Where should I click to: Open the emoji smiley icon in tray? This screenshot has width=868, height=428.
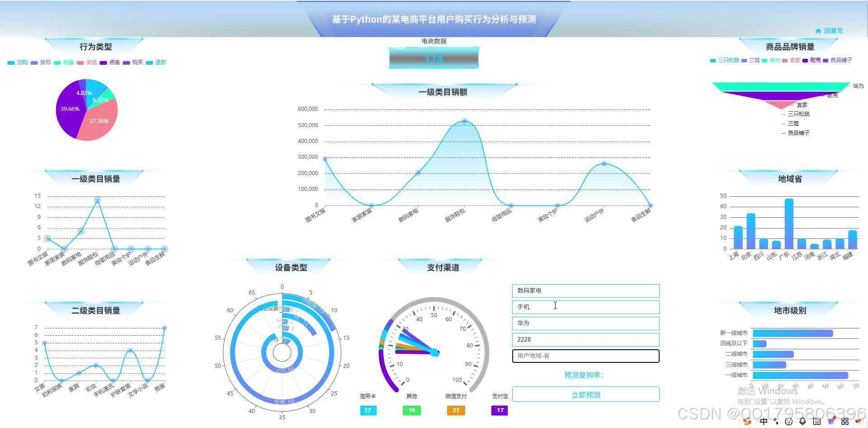click(x=789, y=421)
